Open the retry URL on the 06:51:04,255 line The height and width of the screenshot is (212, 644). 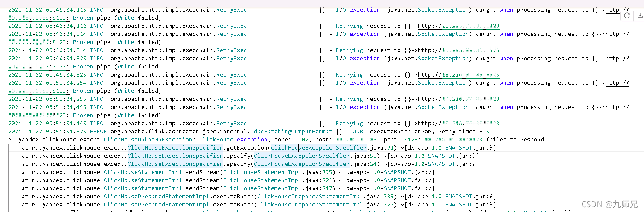click(458, 99)
